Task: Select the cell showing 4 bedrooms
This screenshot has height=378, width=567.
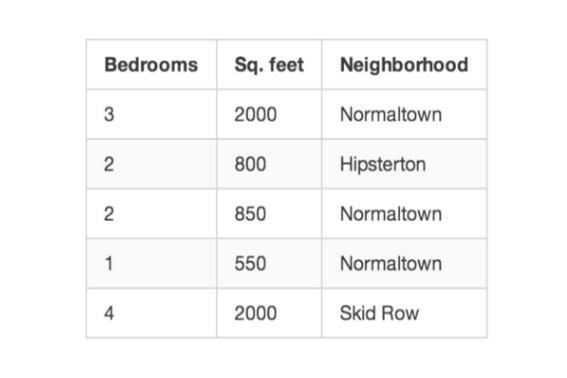Action: (151, 313)
